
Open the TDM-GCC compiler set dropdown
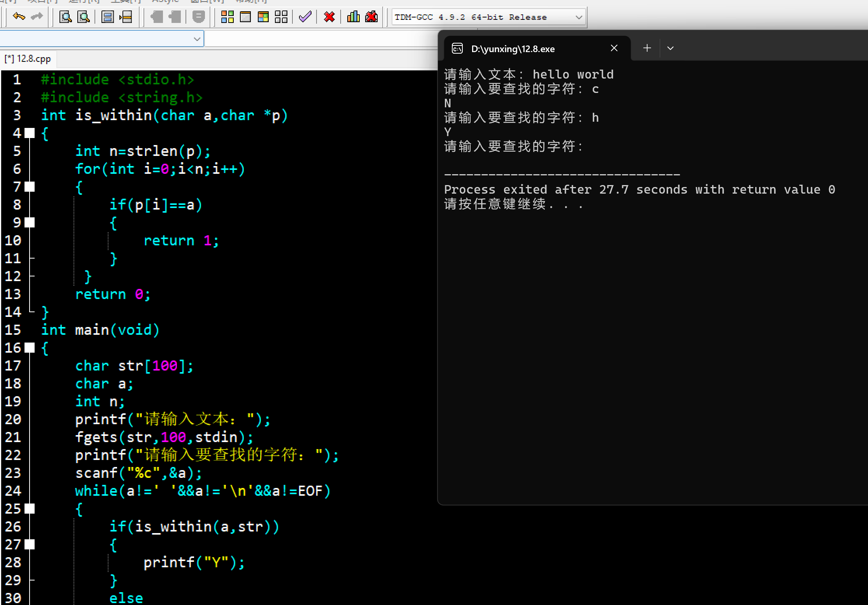(x=578, y=17)
